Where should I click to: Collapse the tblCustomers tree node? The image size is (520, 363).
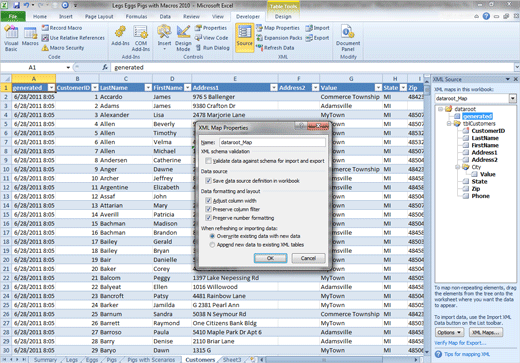point(449,124)
